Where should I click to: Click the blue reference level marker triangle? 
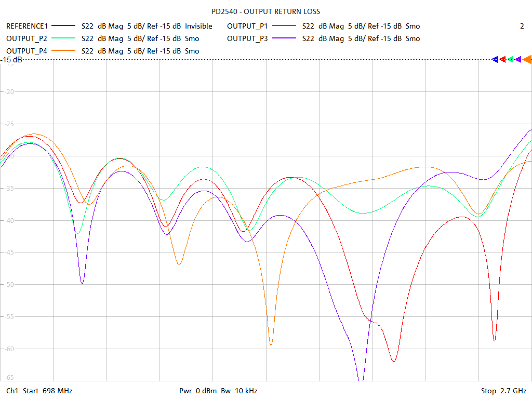495,60
